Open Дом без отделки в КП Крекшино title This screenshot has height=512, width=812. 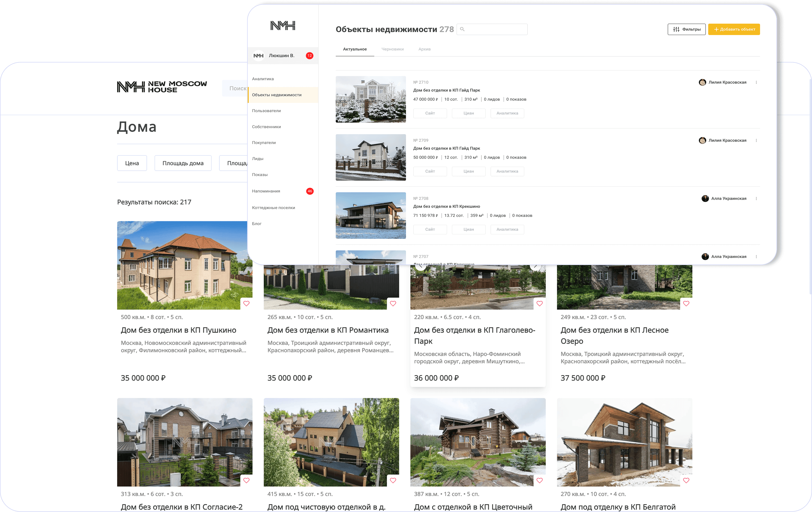tap(446, 206)
